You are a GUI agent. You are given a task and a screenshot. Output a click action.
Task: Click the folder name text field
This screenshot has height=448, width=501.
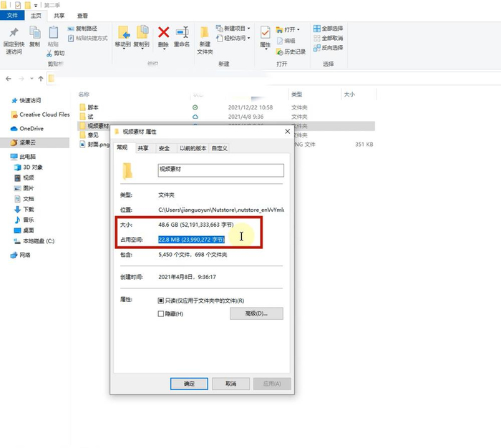[x=220, y=170]
